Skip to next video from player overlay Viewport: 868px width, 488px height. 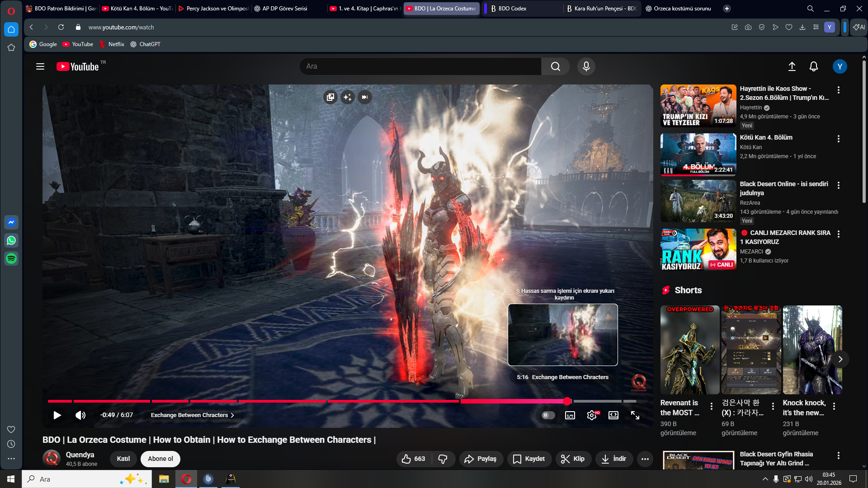(365, 97)
